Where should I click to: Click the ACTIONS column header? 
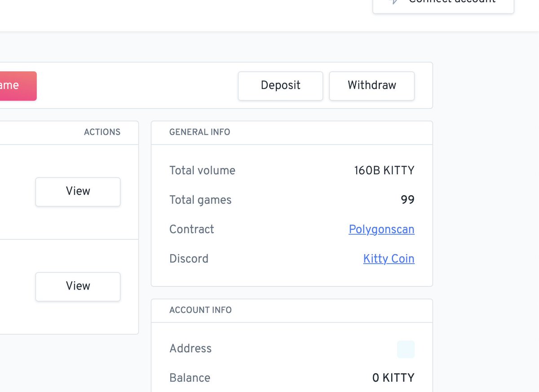point(102,132)
